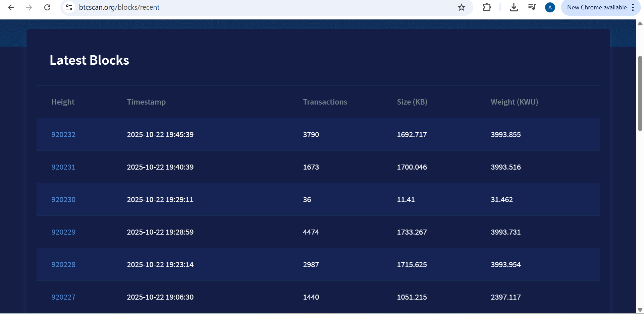Open block 920228 link
The height and width of the screenshot is (314, 644).
63,265
